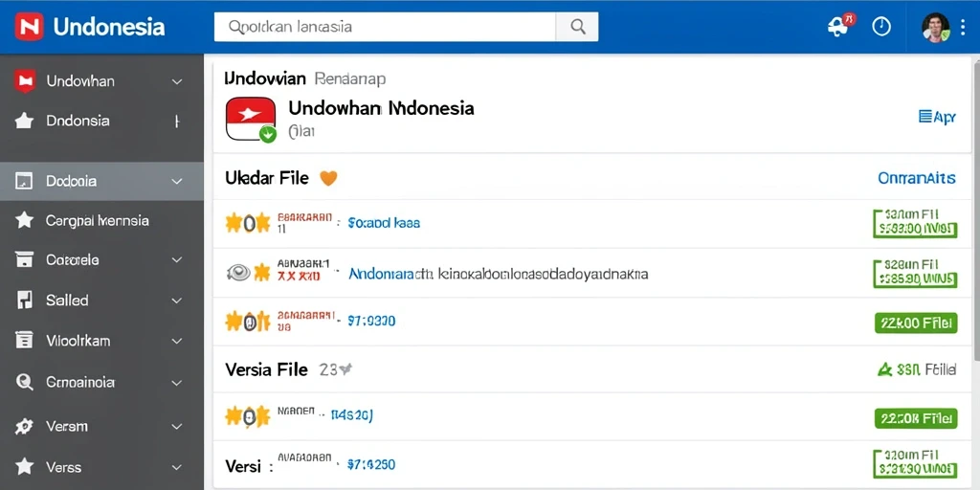The height and width of the screenshot is (490, 980).
Task: Open the Gronainoia sidebar menu item
Action: coord(101,383)
